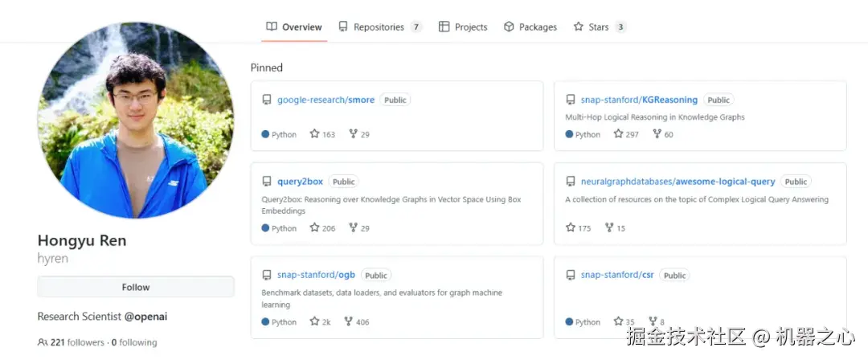The image size is (868, 360).
Task: Click the 'A collection of resources' description
Action: point(697,198)
